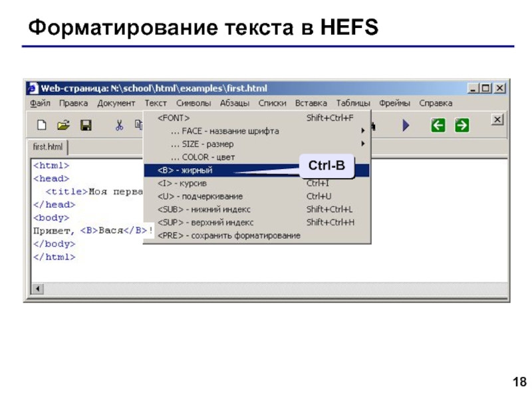Select <PRE> сохранить форматирование option

point(219,235)
